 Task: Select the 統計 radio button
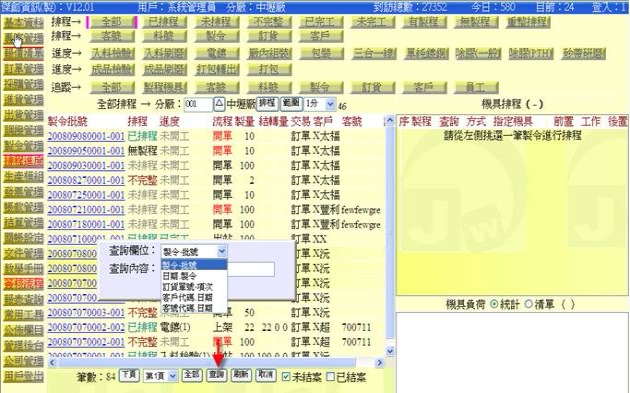click(x=494, y=304)
